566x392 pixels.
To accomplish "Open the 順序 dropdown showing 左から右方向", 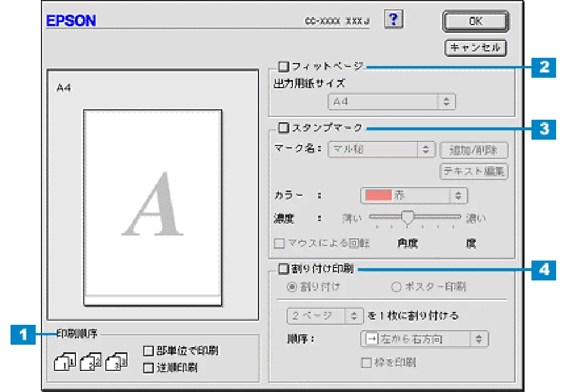I will [x=424, y=339].
